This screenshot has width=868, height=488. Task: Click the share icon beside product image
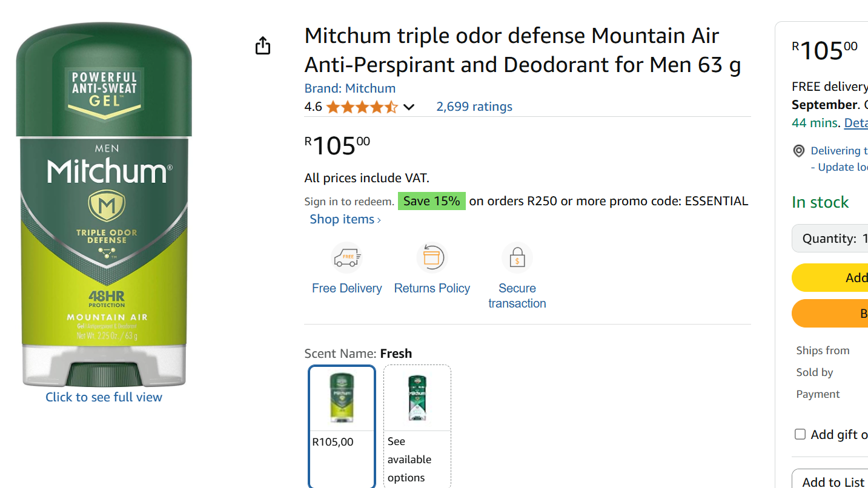click(263, 45)
